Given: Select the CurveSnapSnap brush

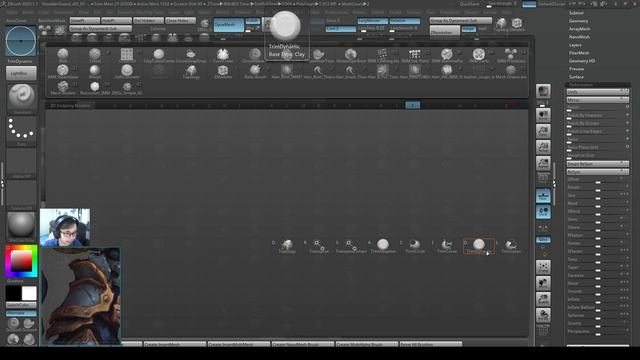Looking at the screenshot, I should tap(191, 56).
